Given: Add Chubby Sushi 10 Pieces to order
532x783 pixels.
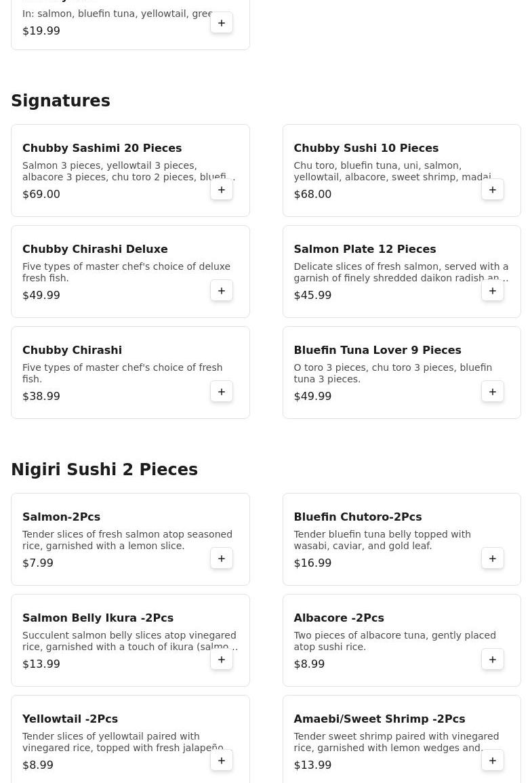Looking at the screenshot, I should 493,190.
